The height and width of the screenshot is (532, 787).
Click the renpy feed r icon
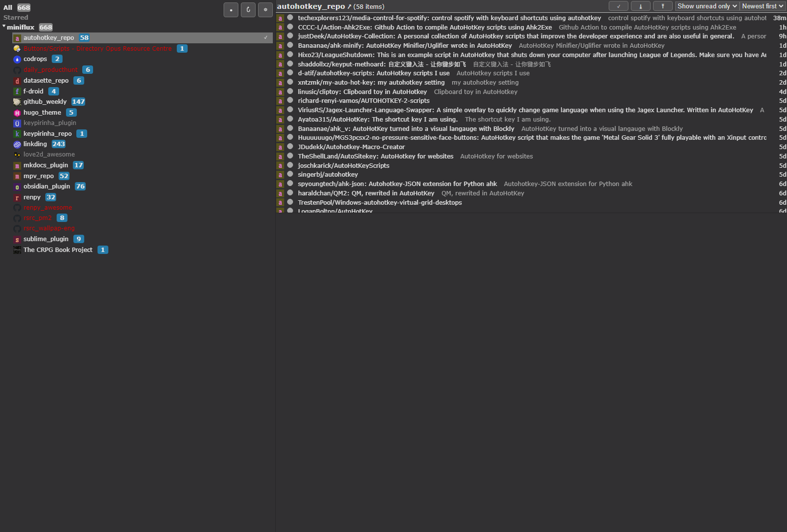pyautogui.click(x=17, y=197)
